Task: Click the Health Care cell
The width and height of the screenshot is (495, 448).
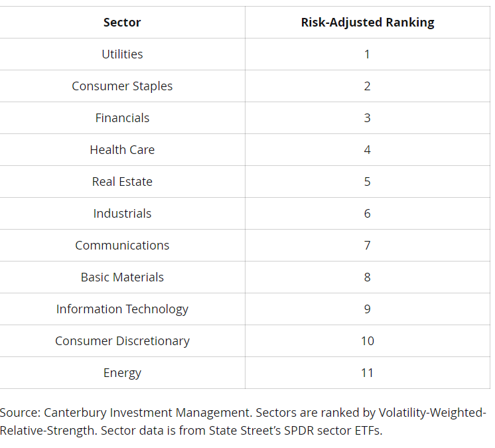Action: coord(122,150)
